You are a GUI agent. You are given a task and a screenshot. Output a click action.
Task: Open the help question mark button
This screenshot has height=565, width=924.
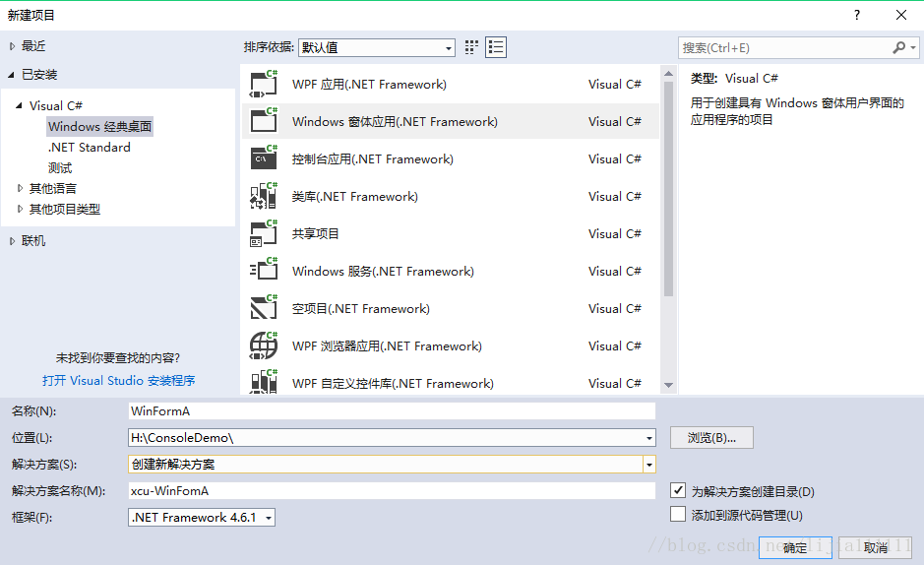coord(857,15)
